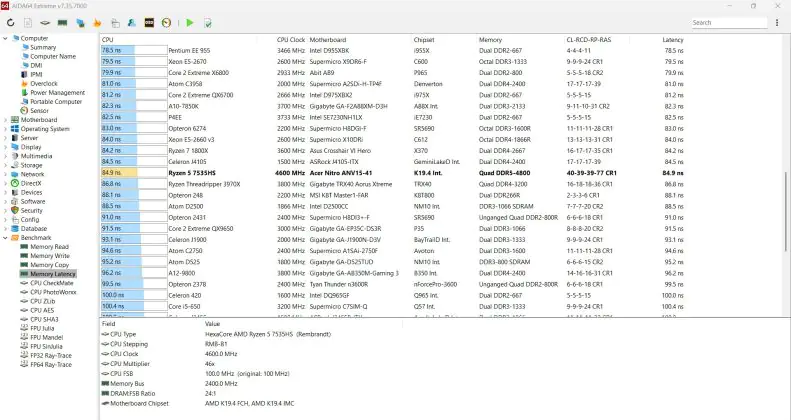Screen dimensions: 791x420
Task: Select Database in the tree
Action: click(x=34, y=229)
